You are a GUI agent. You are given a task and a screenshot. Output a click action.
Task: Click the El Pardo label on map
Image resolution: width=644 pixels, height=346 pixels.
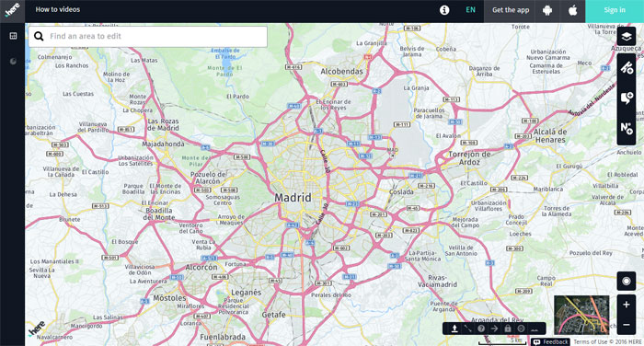[237, 97]
